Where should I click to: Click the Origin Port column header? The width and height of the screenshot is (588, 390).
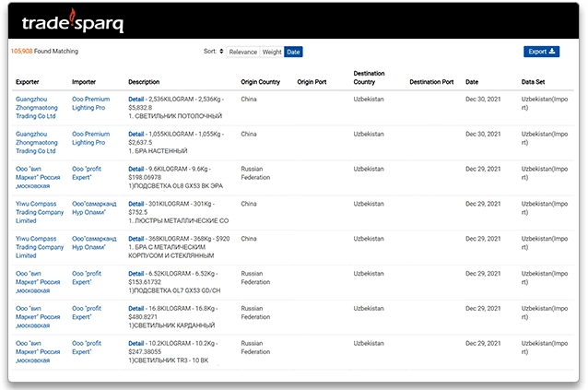(x=312, y=82)
